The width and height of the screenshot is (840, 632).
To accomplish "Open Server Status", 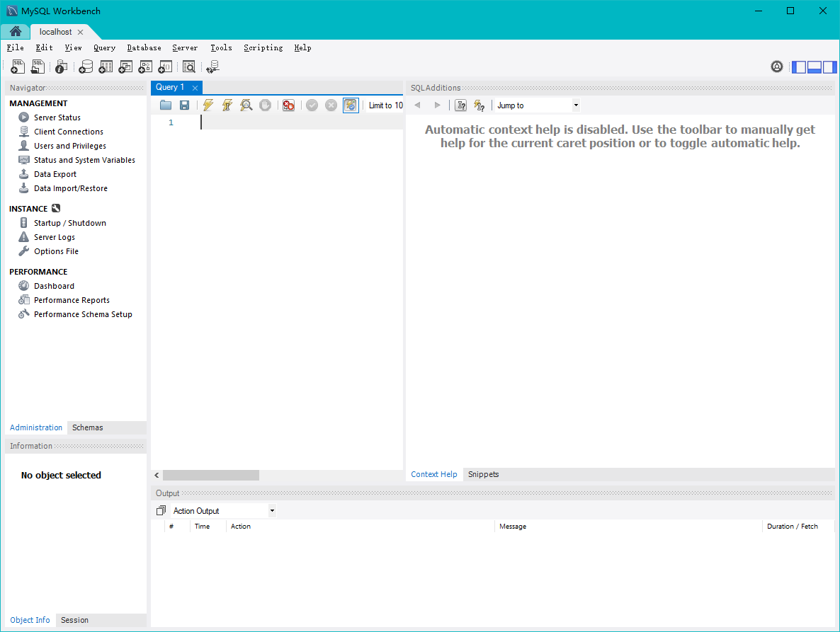I will pos(57,117).
